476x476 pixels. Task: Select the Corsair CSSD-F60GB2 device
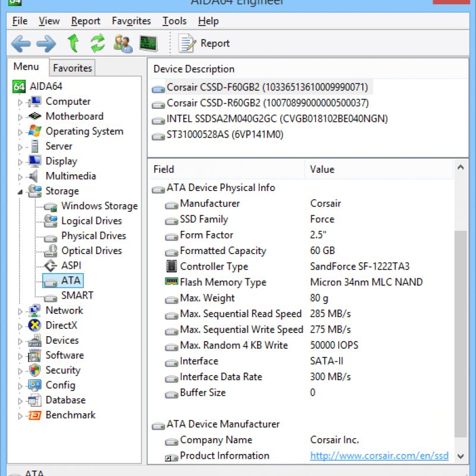click(x=262, y=87)
